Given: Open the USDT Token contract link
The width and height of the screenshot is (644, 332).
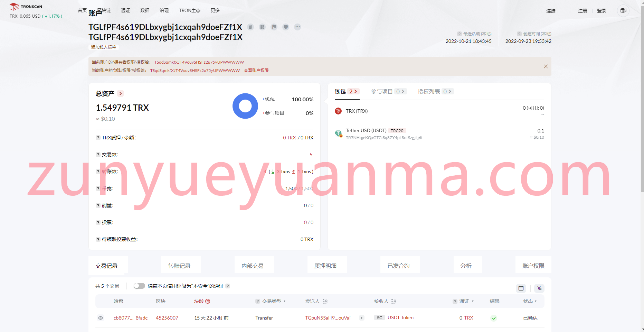Looking at the screenshot, I should (400, 317).
